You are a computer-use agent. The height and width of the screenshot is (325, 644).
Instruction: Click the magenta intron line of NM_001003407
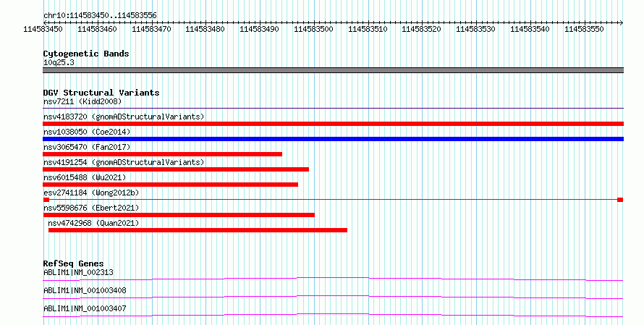(333, 315)
